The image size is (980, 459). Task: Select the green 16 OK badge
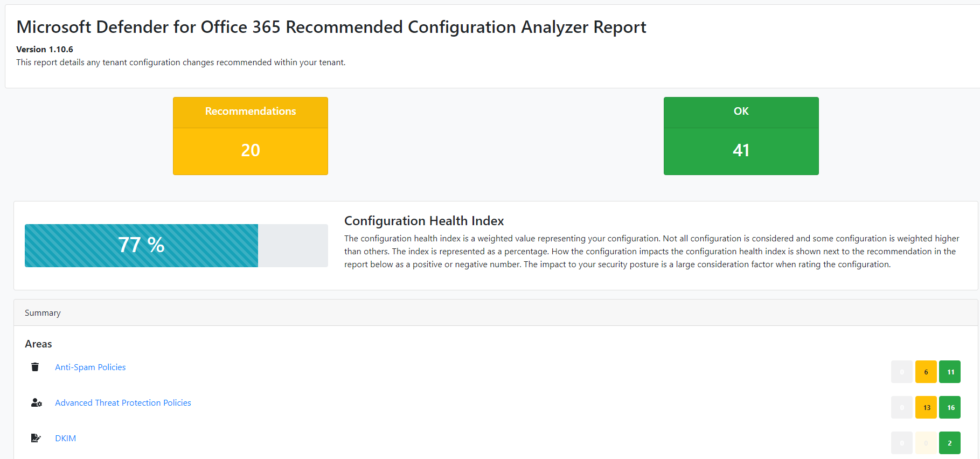[950, 407]
